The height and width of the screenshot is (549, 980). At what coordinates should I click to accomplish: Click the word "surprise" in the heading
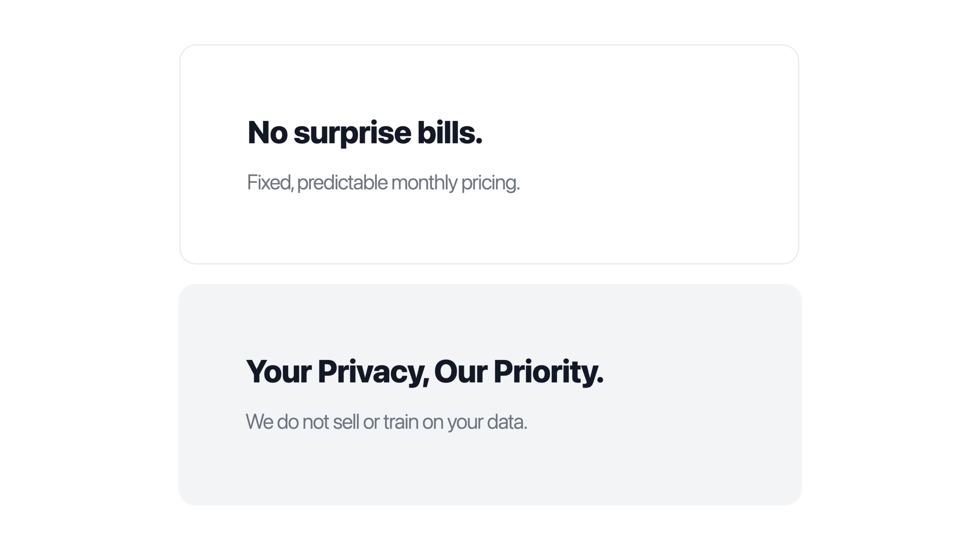coord(352,133)
